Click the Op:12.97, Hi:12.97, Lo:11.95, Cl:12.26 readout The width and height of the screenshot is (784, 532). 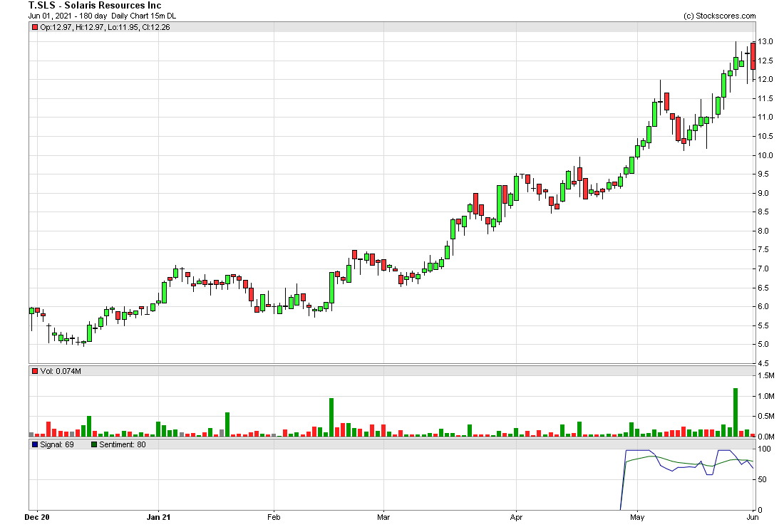pos(105,28)
